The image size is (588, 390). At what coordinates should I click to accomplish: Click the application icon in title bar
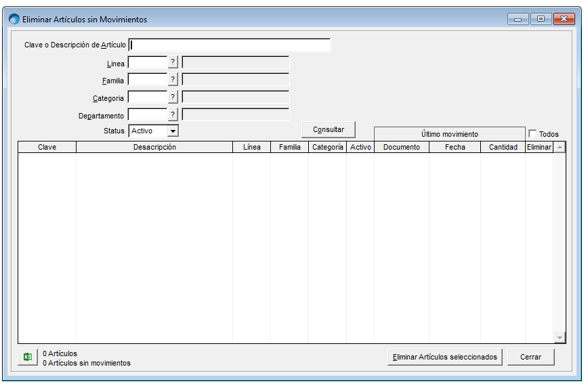pyautogui.click(x=14, y=20)
